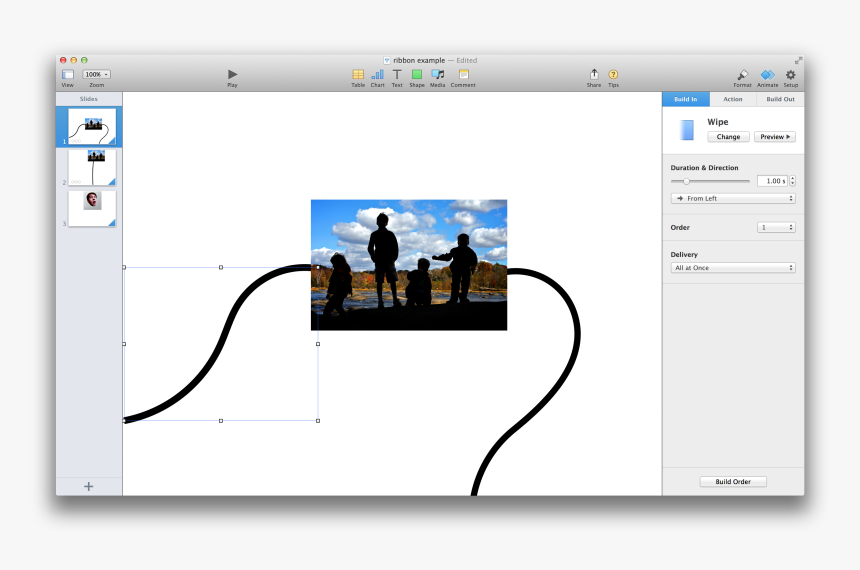Click the document proxy icon in title
This screenshot has width=860, height=570.
click(387, 60)
